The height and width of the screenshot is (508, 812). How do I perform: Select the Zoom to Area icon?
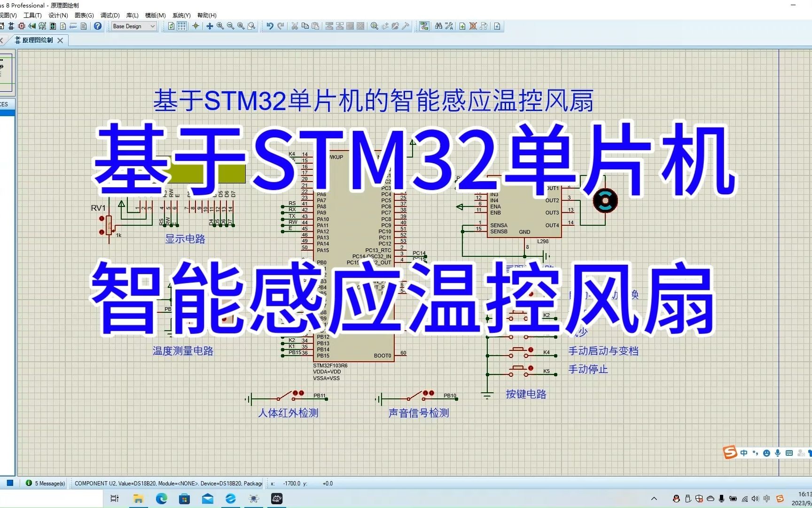tap(251, 26)
